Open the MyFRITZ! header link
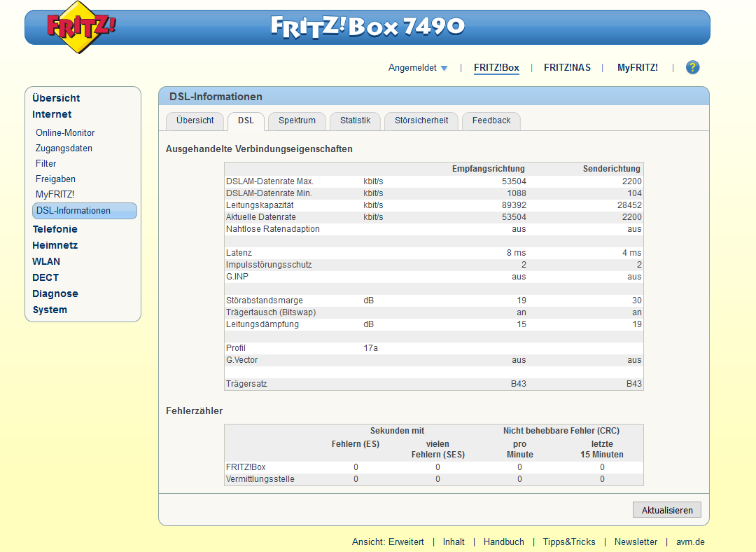 click(x=638, y=67)
